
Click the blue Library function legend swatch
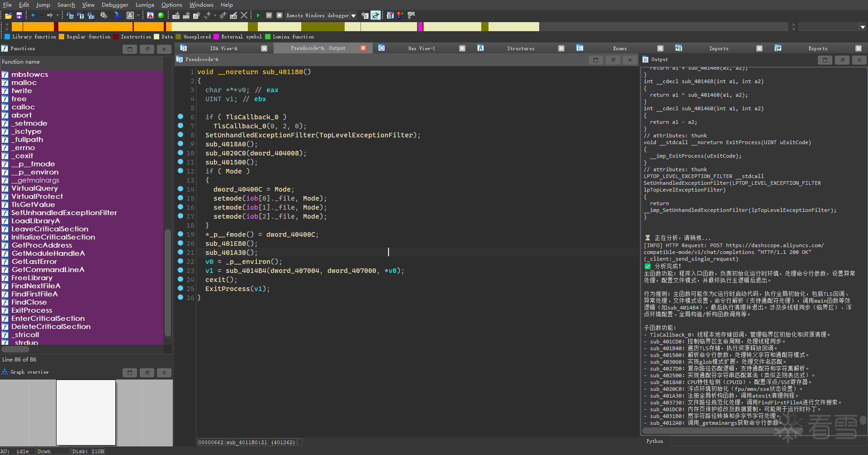tap(7, 37)
